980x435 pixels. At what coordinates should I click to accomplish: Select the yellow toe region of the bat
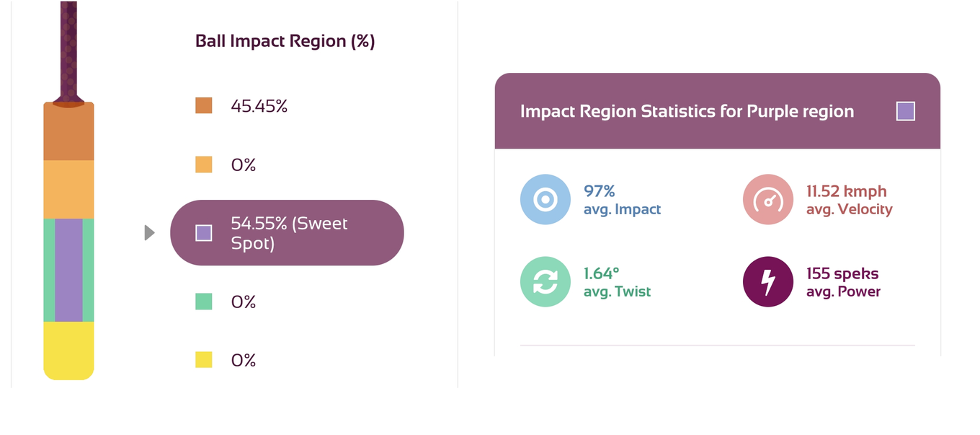[x=68, y=351]
